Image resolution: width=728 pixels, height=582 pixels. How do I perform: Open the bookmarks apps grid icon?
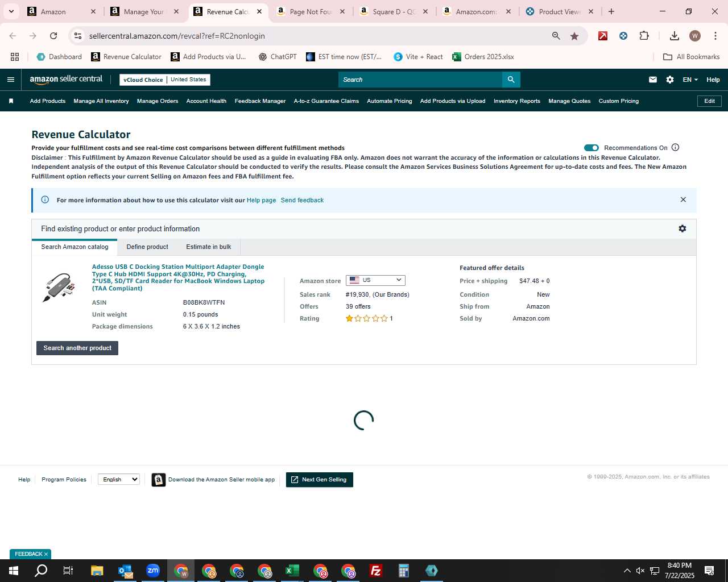[x=15, y=57]
